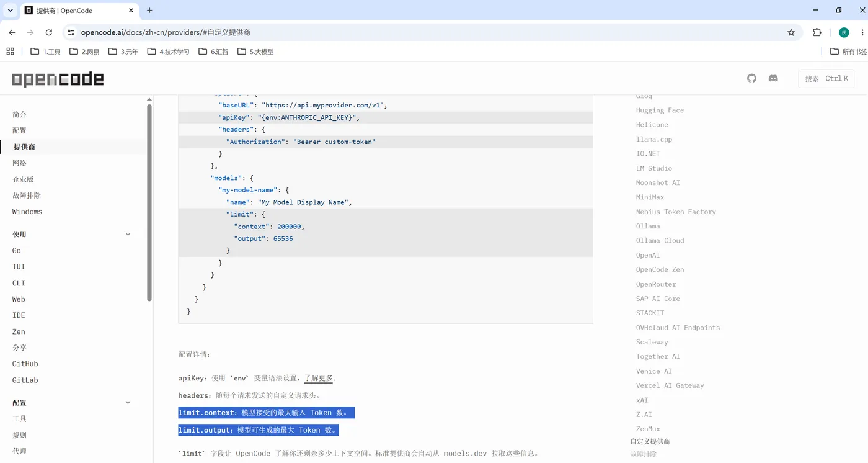Open the 代理 sidebar page

pos(19,451)
